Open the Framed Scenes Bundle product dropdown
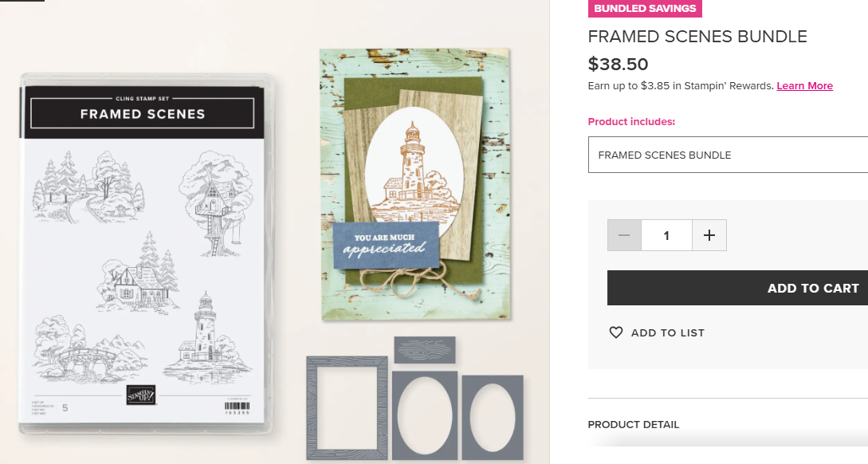868x464 pixels. click(x=728, y=155)
